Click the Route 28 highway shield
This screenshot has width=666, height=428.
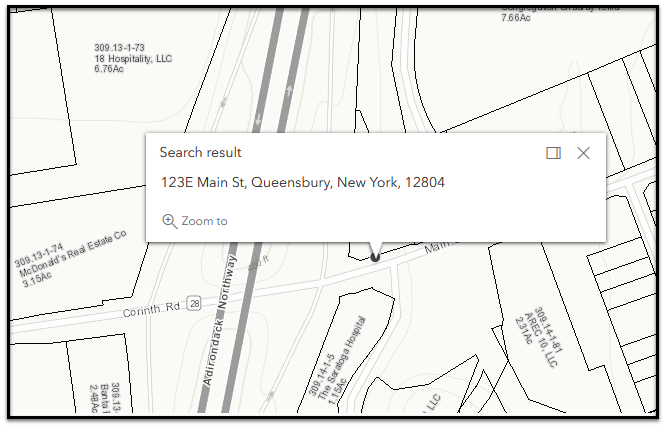click(x=195, y=301)
